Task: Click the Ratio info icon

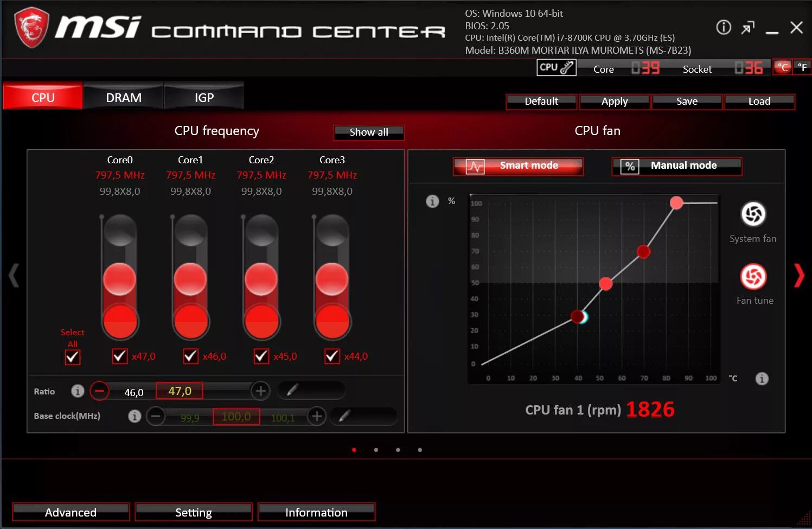Action: (x=78, y=391)
